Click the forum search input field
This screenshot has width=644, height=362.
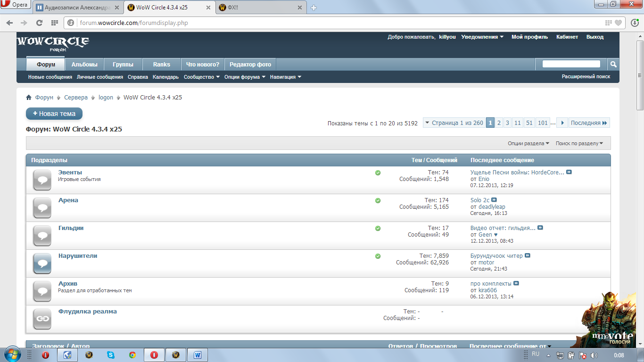point(571,64)
